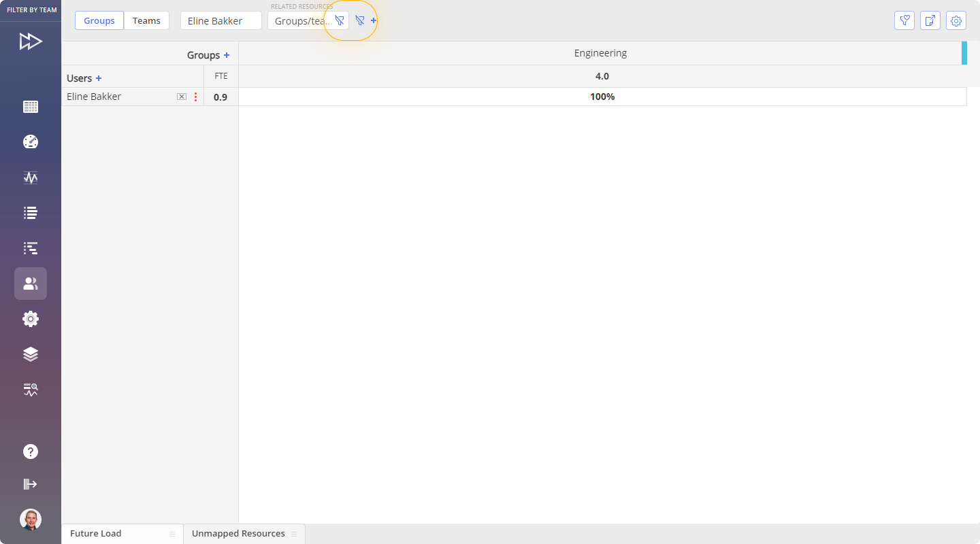Clear filter inside Groups/teams field
The width and height of the screenshot is (980, 544).
point(340,20)
